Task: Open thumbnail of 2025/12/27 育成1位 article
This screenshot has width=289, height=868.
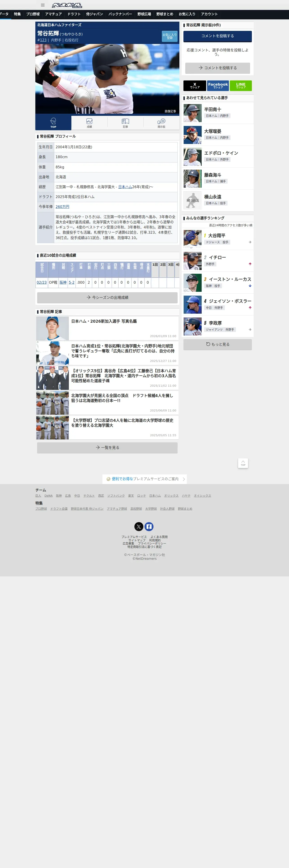Action: click(x=52, y=353)
